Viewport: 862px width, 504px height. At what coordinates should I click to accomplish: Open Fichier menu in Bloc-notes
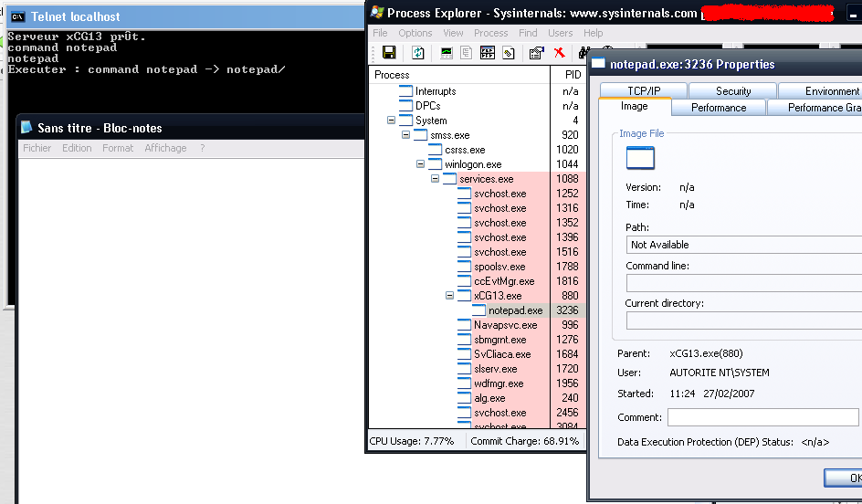(37, 148)
